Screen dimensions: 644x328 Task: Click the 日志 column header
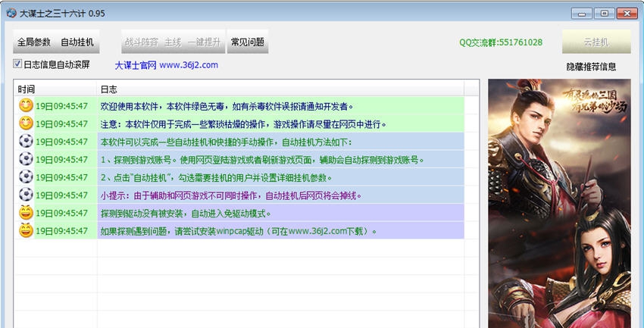(x=280, y=89)
